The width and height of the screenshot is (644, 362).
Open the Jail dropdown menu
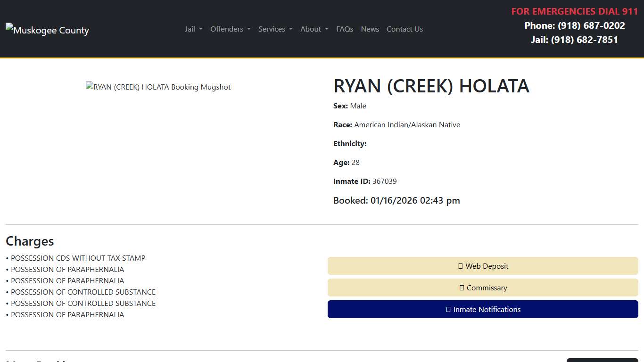coord(193,29)
